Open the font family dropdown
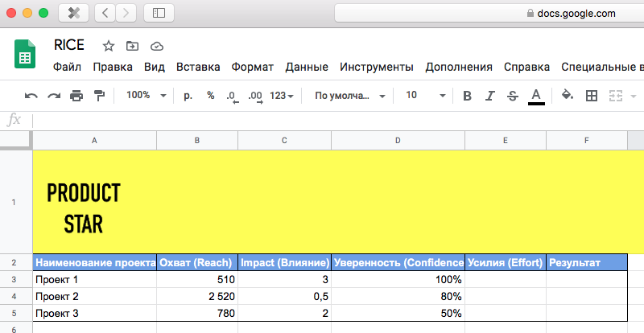644x333 pixels. [x=350, y=96]
